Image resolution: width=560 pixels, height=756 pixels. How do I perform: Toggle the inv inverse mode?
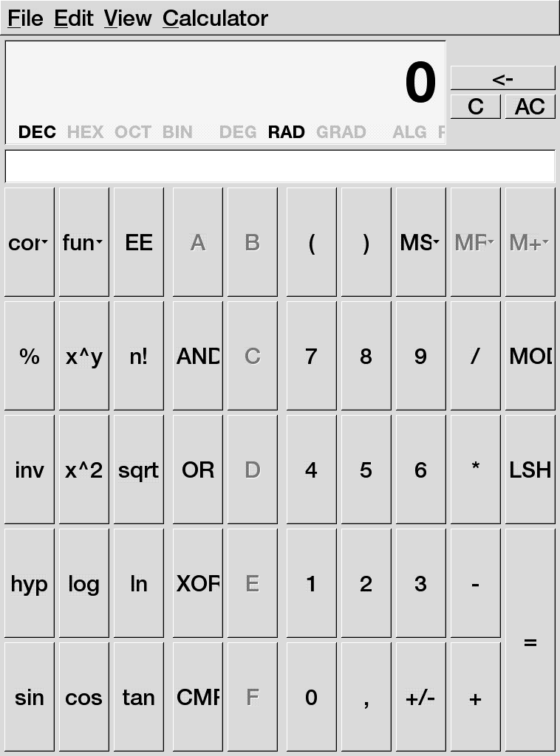(30, 470)
